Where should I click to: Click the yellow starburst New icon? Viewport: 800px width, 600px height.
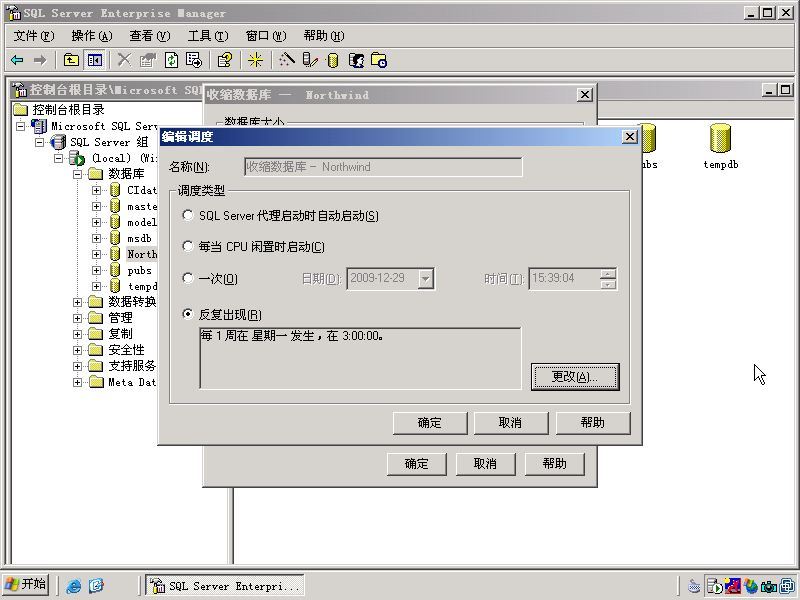point(255,60)
